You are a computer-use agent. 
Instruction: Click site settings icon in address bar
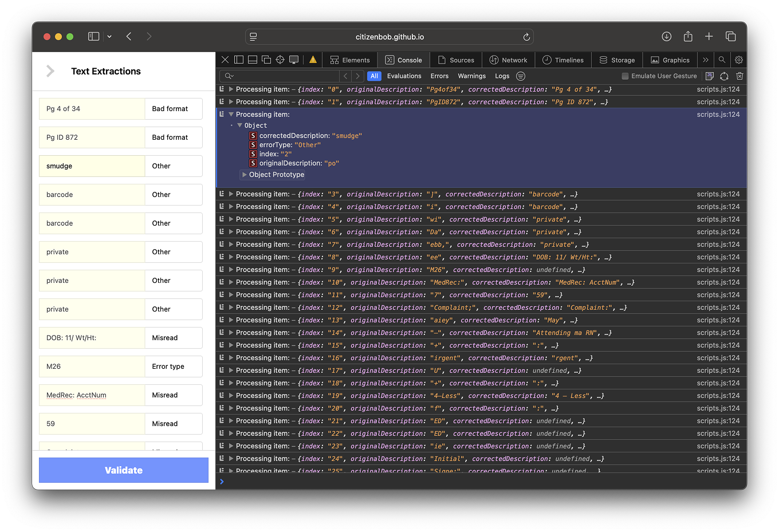tap(253, 37)
